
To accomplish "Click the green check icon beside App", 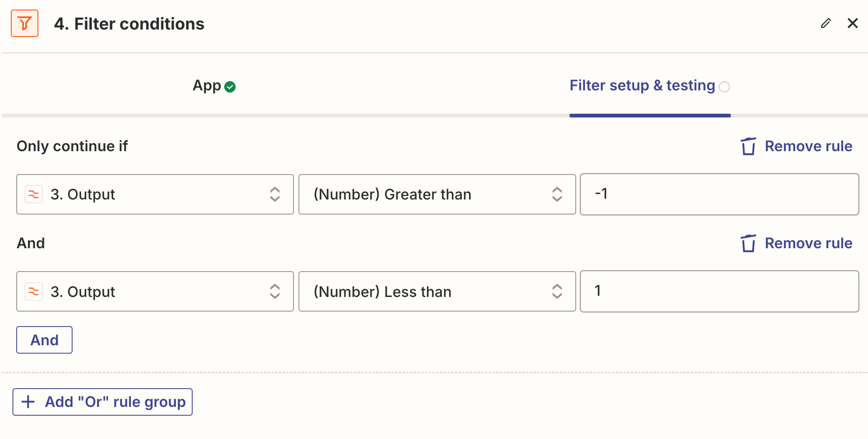I will (230, 87).
